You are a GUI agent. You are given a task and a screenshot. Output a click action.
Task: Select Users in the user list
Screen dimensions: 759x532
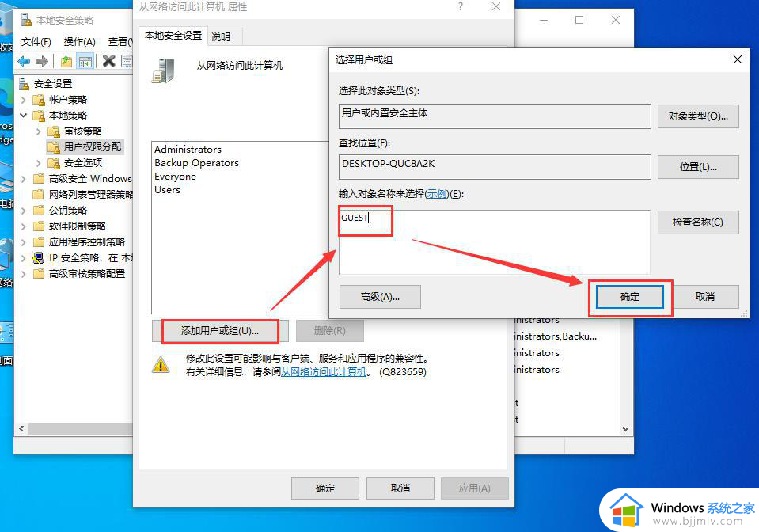point(168,190)
